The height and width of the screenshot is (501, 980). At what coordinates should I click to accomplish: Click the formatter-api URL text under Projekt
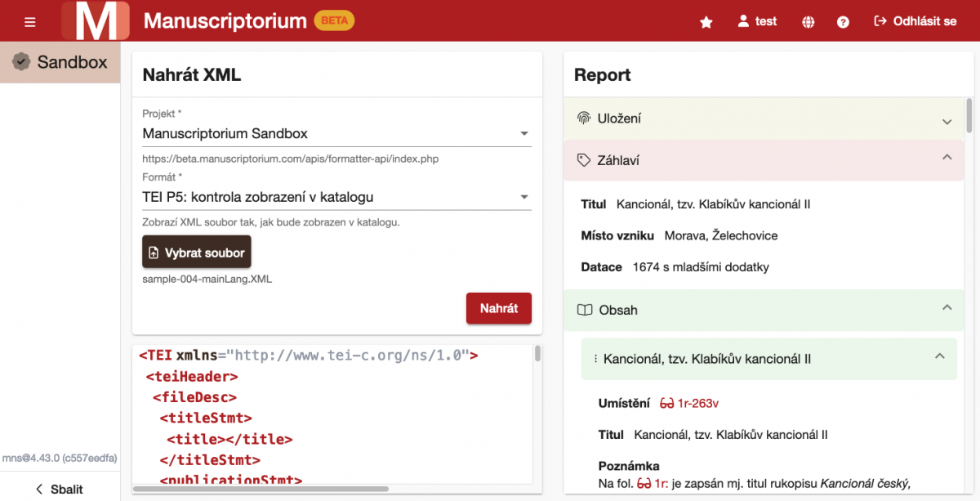click(291, 159)
